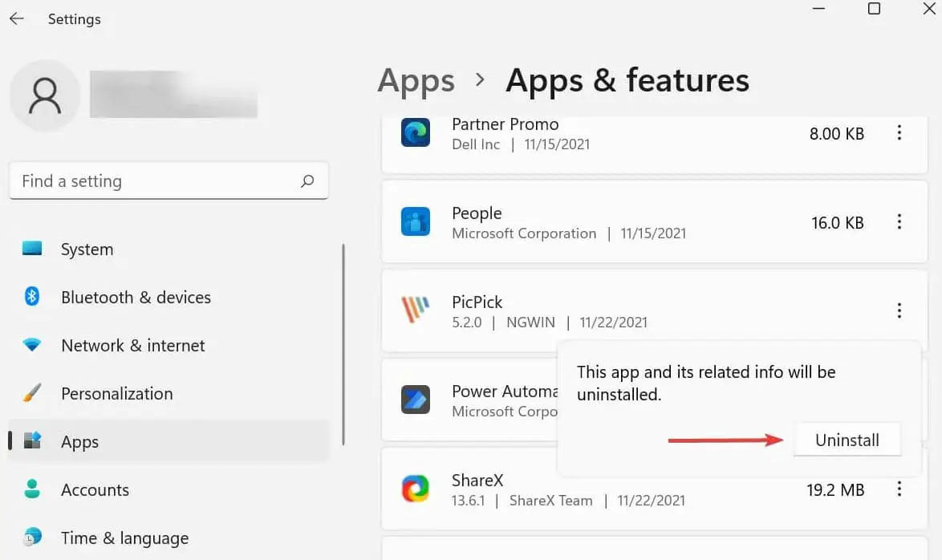Click the Network & internet globe icon
Viewport: 942px width, 560px height.
coord(30,345)
